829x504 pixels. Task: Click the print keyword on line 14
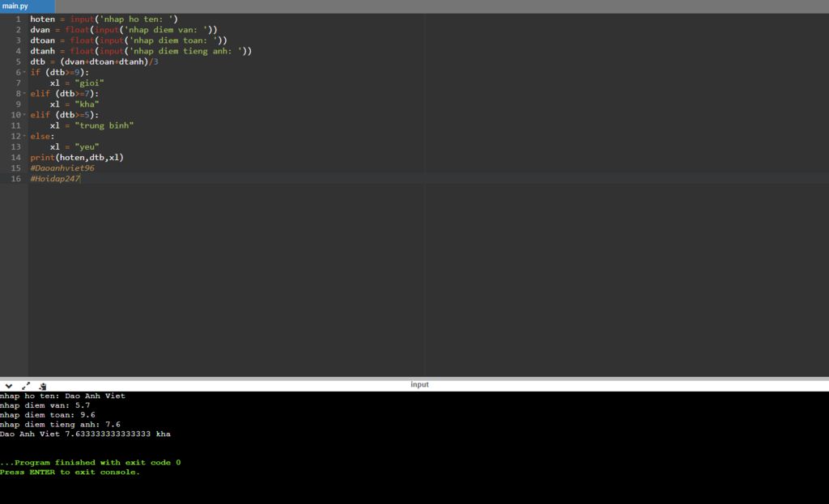(x=42, y=157)
